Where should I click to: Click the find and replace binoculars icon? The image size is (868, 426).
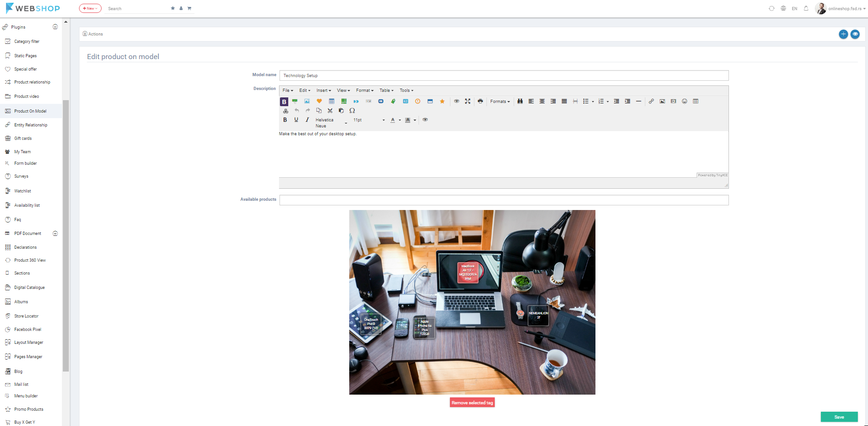point(520,101)
